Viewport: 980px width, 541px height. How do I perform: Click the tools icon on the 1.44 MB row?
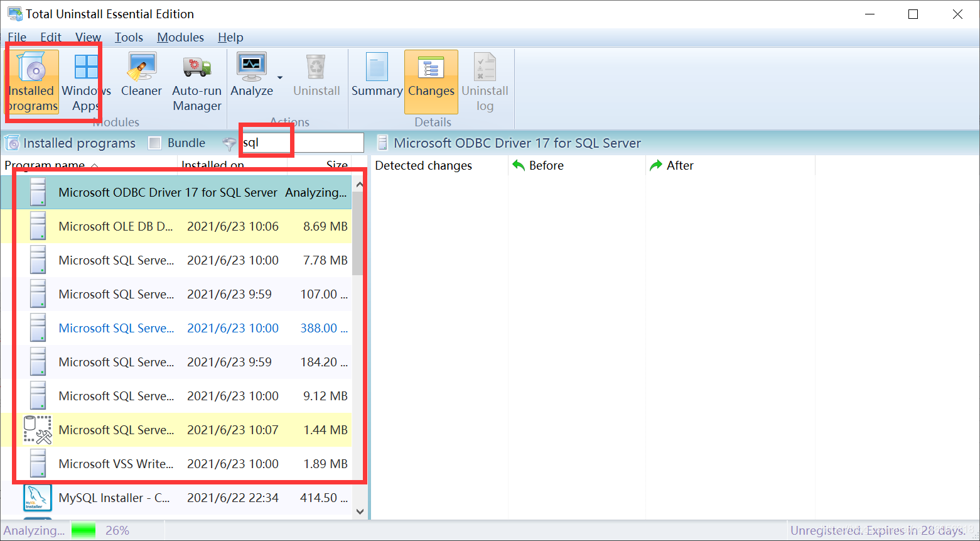(38, 430)
